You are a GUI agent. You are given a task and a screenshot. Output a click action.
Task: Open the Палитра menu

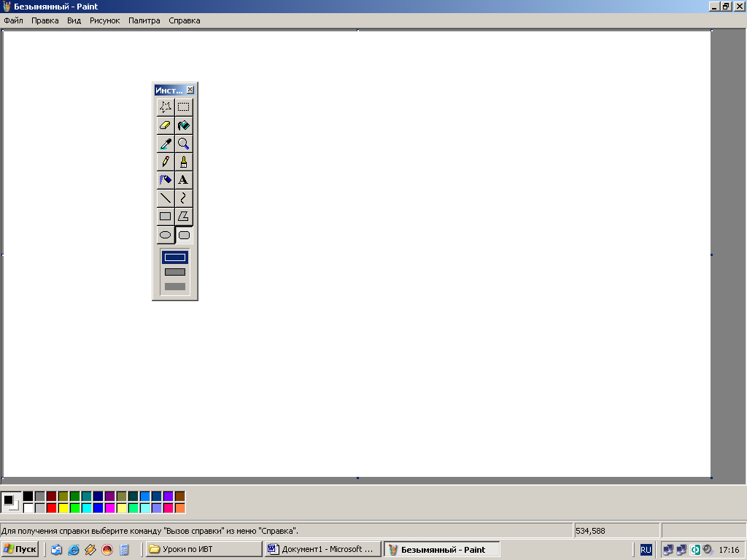144,20
